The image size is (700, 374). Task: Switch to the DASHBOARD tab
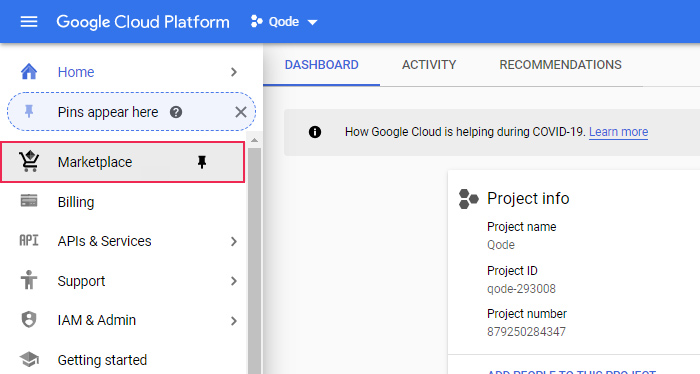321,65
